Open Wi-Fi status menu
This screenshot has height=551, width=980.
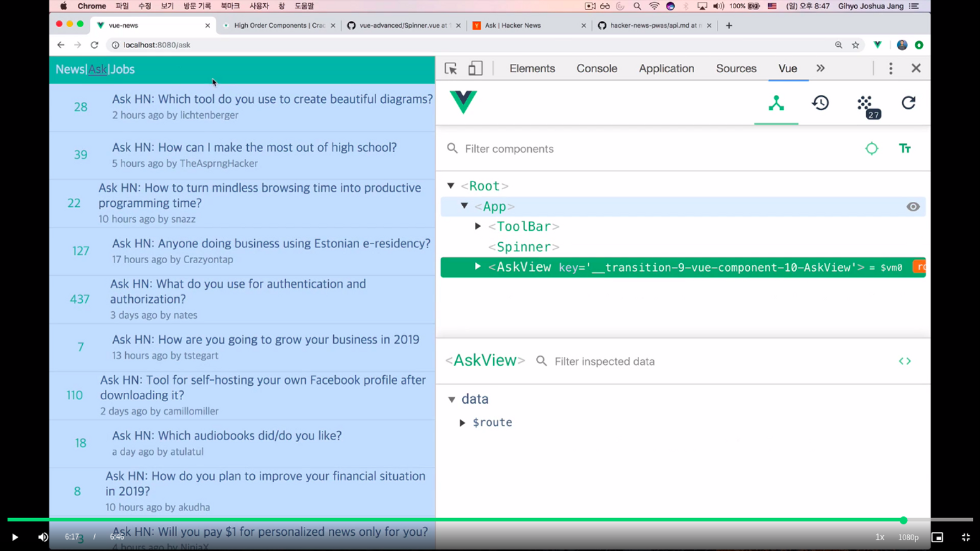(x=654, y=6)
